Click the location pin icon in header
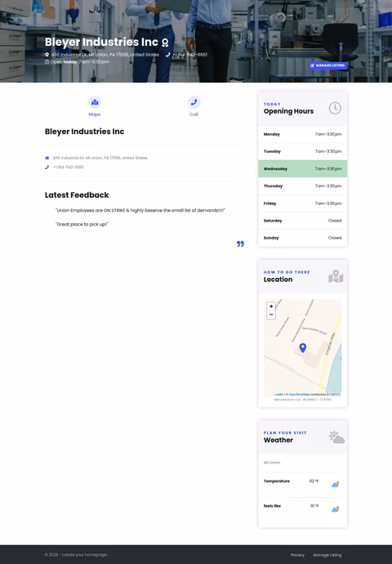This screenshot has width=392, height=564. [x=47, y=55]
